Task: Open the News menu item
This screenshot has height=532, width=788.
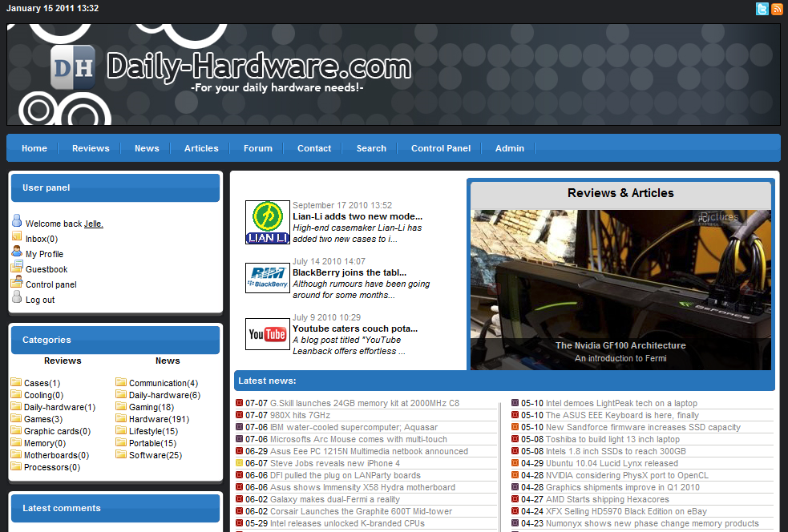Action: click(147, 148)
